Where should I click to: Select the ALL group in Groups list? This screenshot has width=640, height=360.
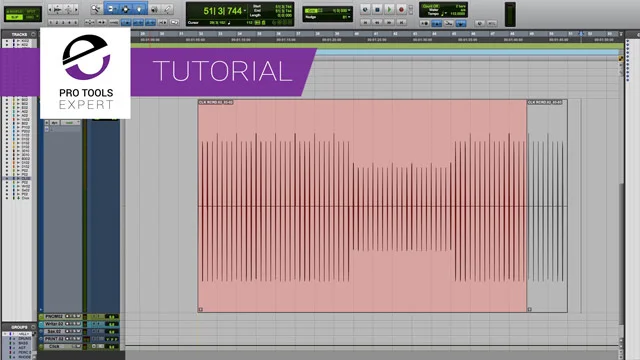pyautogui.click(x=23, y=334)
